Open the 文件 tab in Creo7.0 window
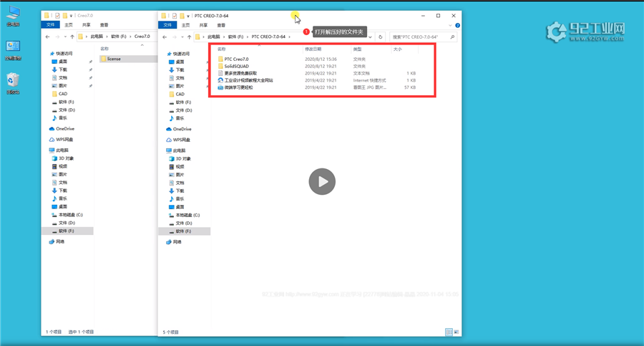This screenshot has width=644, height=346. [x=51, y=24]
